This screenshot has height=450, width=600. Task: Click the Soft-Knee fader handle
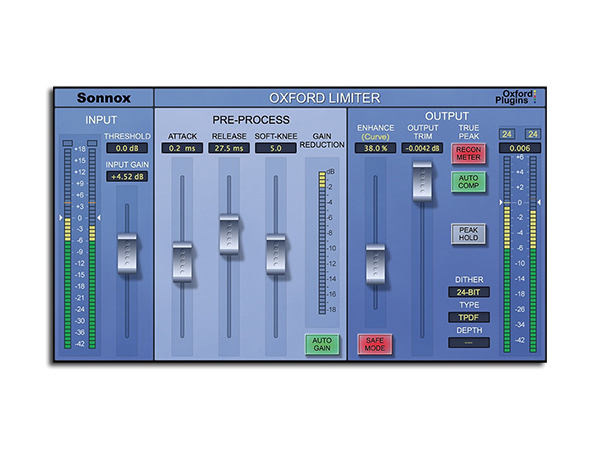[276, 254]
